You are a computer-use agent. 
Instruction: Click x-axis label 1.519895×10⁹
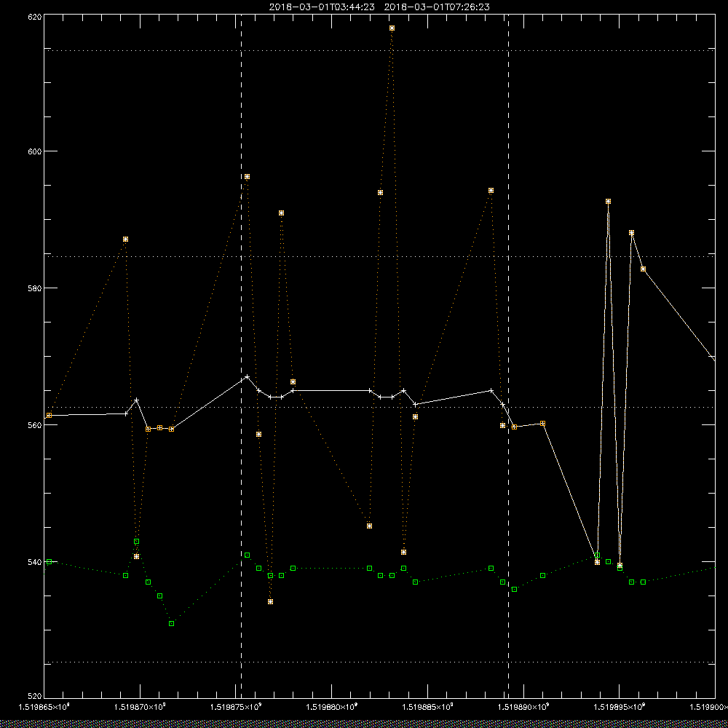tap(620, 707)
